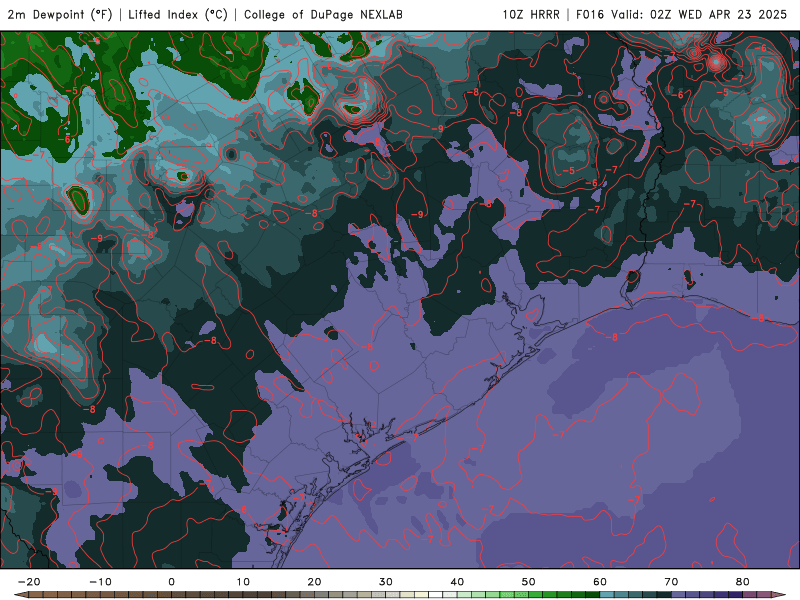800x600 pixels.
Task: Click the "2m Dewpoint (°F)" title text
Action: (x=60, y=14)
